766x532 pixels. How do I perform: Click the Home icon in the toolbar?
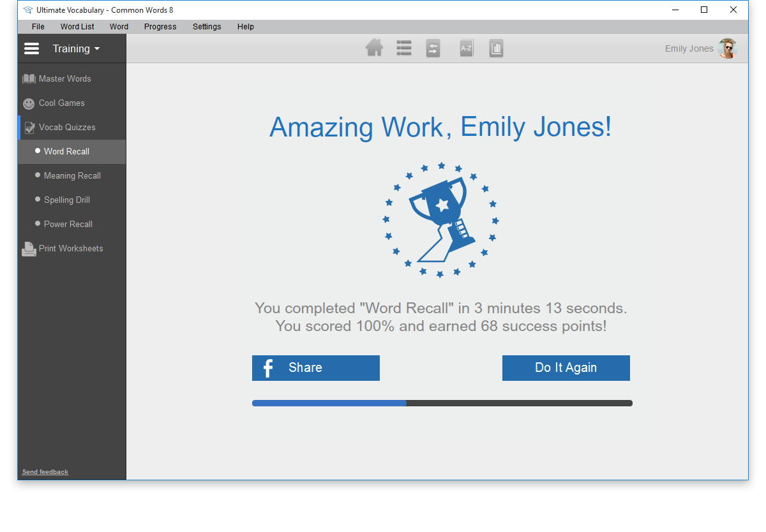tap(375, 48)
